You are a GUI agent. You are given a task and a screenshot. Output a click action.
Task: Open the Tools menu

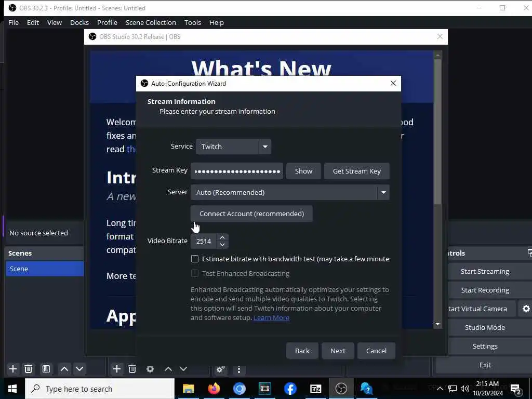(193, 22)
